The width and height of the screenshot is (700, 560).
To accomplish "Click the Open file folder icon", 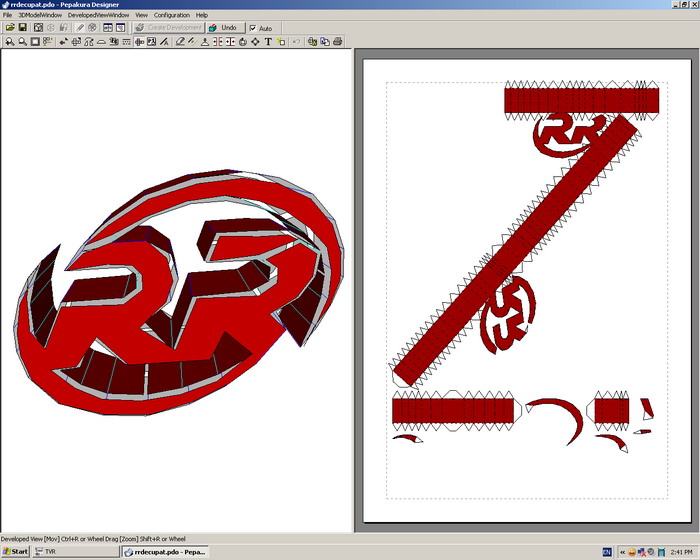I will [x=10, y=28].
